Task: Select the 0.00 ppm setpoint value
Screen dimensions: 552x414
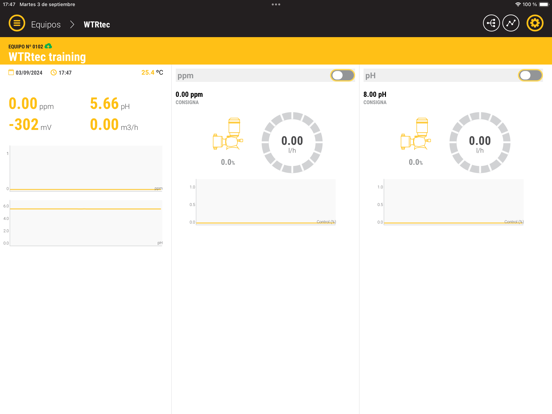Action: tap(189, 94)
